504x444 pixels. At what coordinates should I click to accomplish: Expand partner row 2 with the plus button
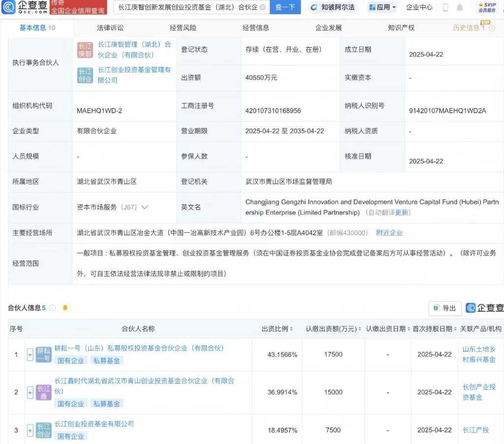tap(30, 392)
